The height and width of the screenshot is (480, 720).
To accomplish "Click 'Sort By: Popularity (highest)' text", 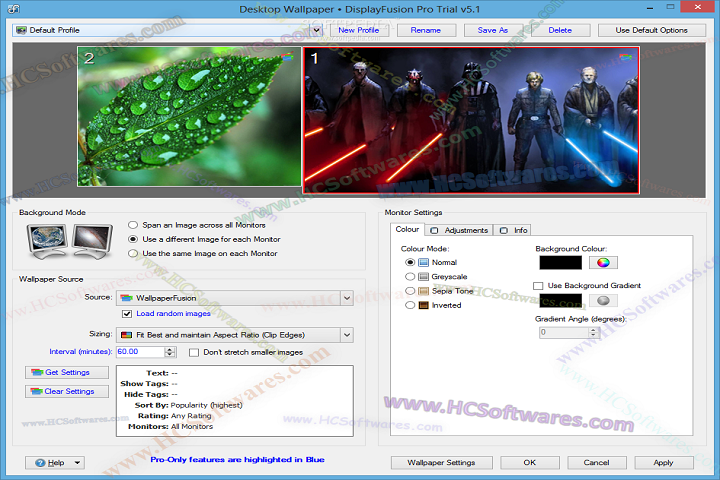I will [x=188, y=405].
